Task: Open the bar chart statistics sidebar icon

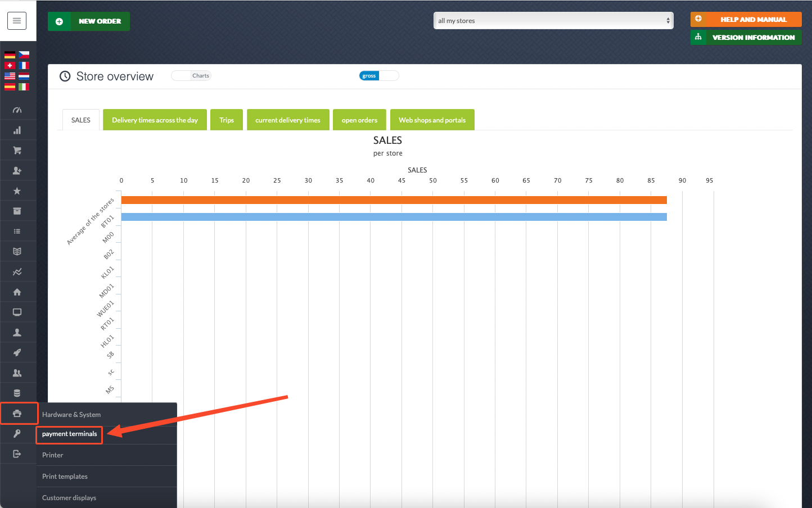Action: 17,130
